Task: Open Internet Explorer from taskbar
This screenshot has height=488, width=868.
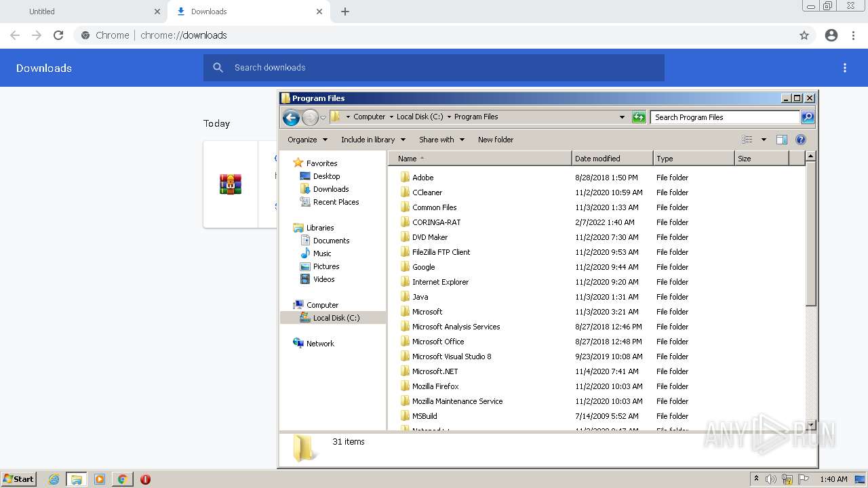Action: 54,479
